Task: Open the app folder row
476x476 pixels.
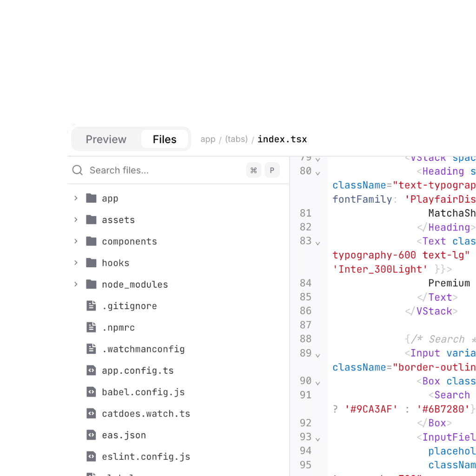Action: tap(178, 198)
